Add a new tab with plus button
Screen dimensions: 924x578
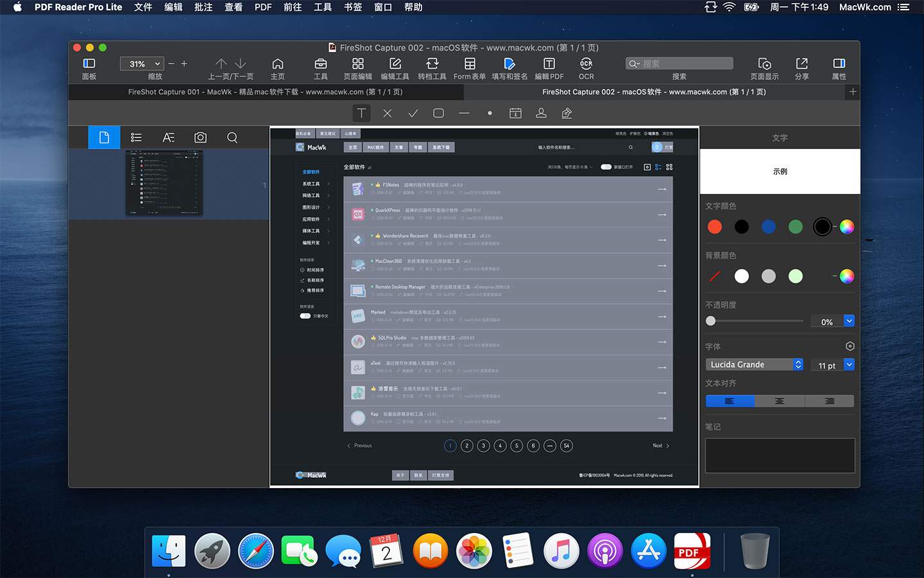tap(853, 92)
